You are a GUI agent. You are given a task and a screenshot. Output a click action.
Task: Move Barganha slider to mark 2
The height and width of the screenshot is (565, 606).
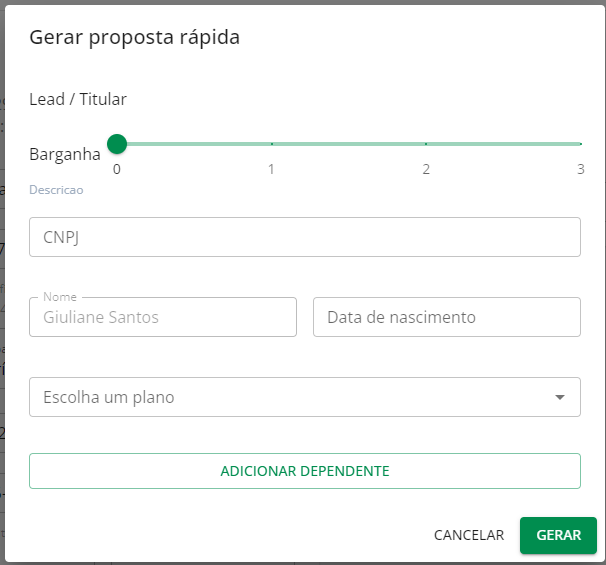click(x=426, y=144)
